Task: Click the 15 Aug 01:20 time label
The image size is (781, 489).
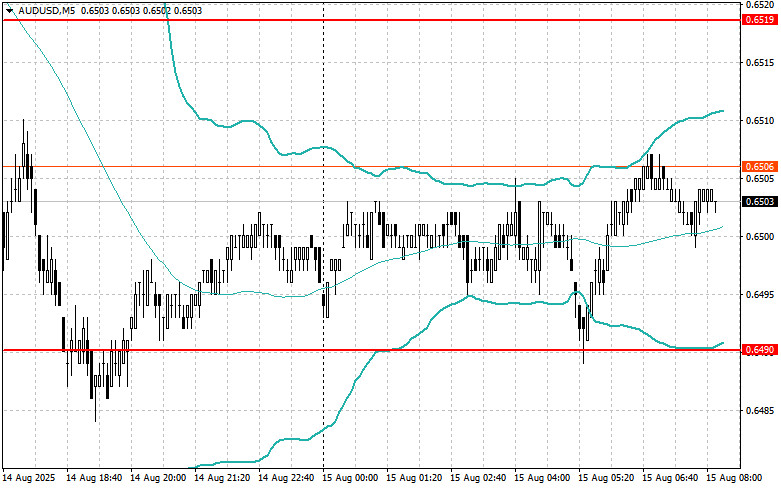Action: pos(414,478)
